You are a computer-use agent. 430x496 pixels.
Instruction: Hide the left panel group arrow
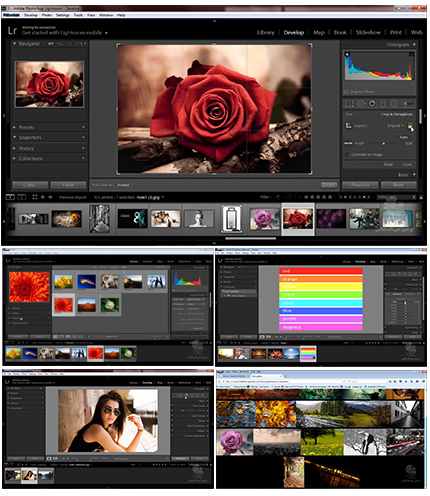[x=4, y=116]
